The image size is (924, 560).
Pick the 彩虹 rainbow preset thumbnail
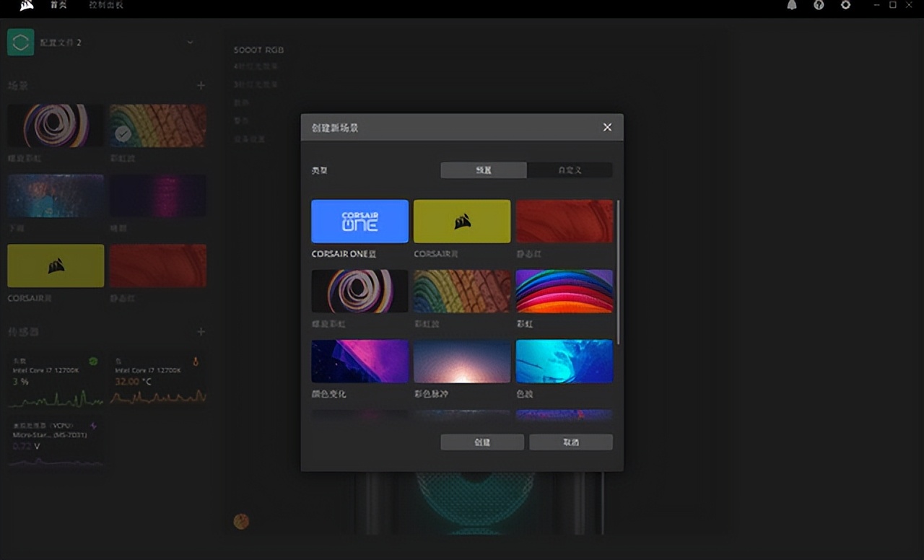point(565,291)
